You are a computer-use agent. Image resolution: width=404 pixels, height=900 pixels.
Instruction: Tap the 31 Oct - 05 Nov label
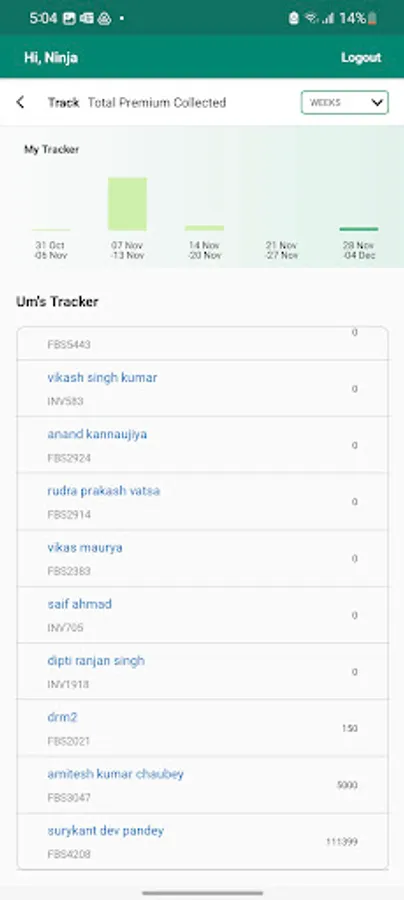(50, 250)
